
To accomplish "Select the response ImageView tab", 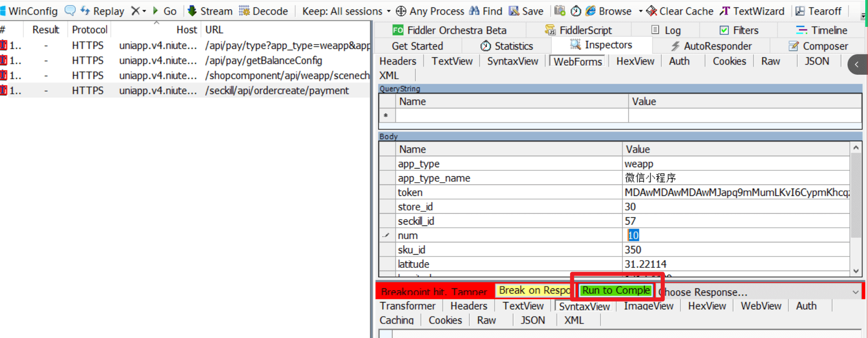I will pyautogui.click(x=648, y=306).
